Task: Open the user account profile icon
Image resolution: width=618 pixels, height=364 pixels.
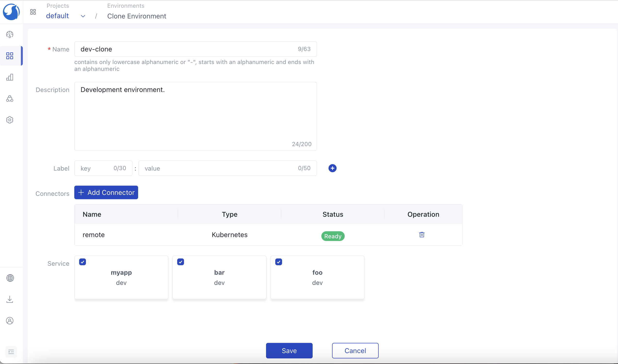Action: pyautogui.click(x=10, y=321)
